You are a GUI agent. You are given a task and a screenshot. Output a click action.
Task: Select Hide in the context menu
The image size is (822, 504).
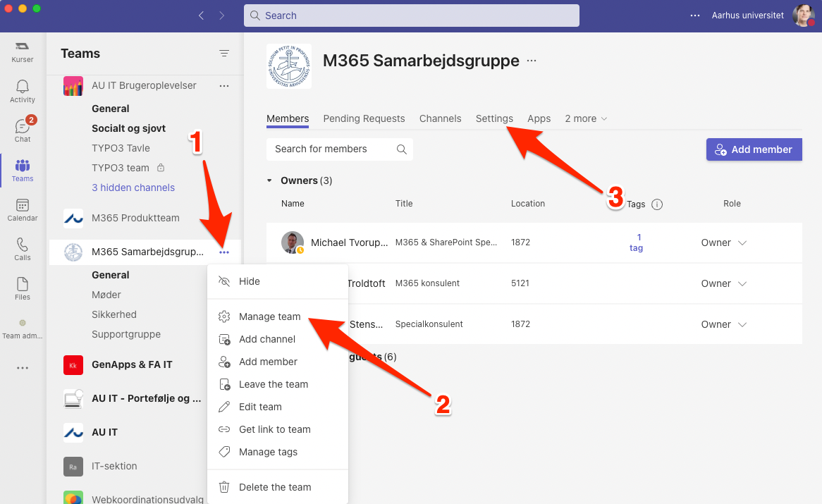(278, 281)
